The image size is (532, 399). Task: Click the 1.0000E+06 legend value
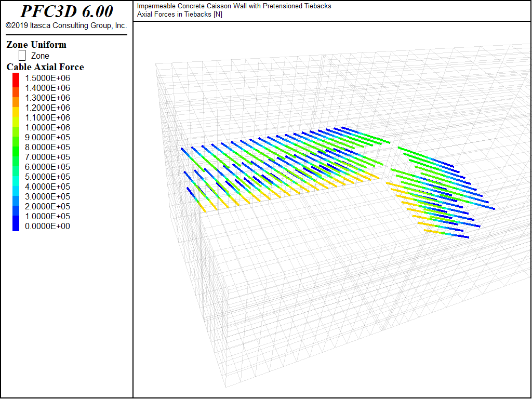coord(47,127)
